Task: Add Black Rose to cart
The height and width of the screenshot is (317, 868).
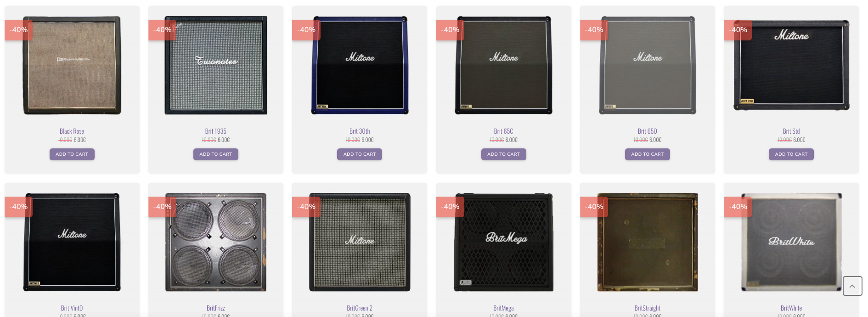Action: pyautogui.click(x=72, y=154)
